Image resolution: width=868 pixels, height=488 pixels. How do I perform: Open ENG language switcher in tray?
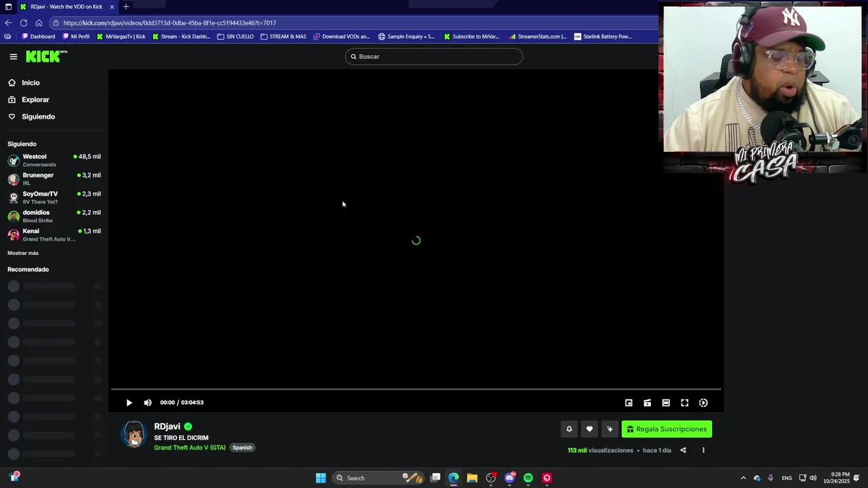pyautogui.click(x=787, y=478)
